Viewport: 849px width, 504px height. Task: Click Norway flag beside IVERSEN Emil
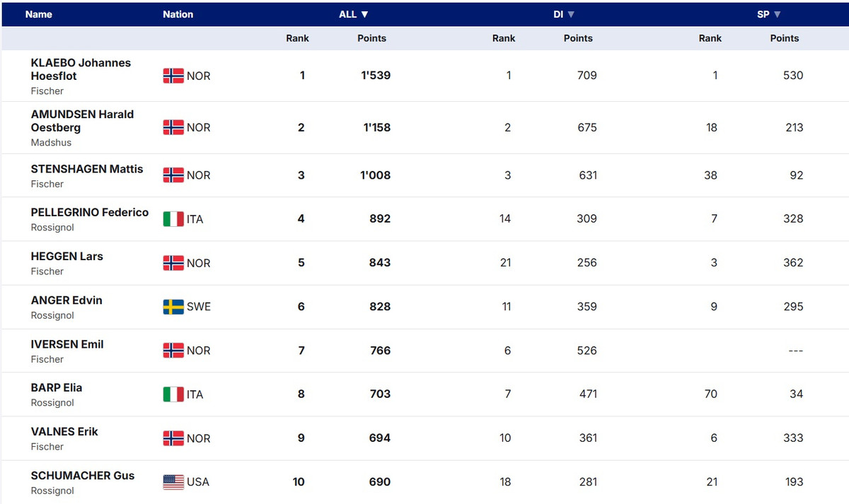173,351
